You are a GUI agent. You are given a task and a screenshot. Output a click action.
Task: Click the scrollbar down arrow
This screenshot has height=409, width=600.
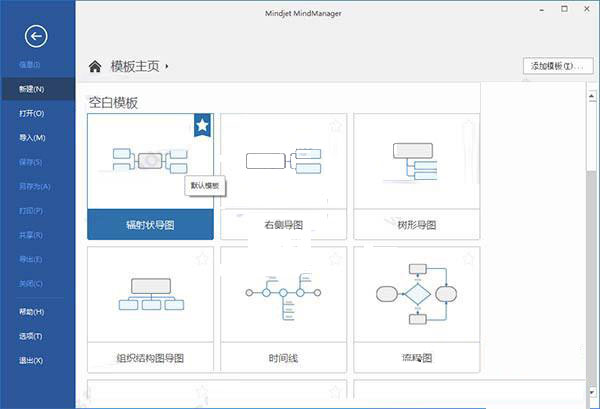592,393
